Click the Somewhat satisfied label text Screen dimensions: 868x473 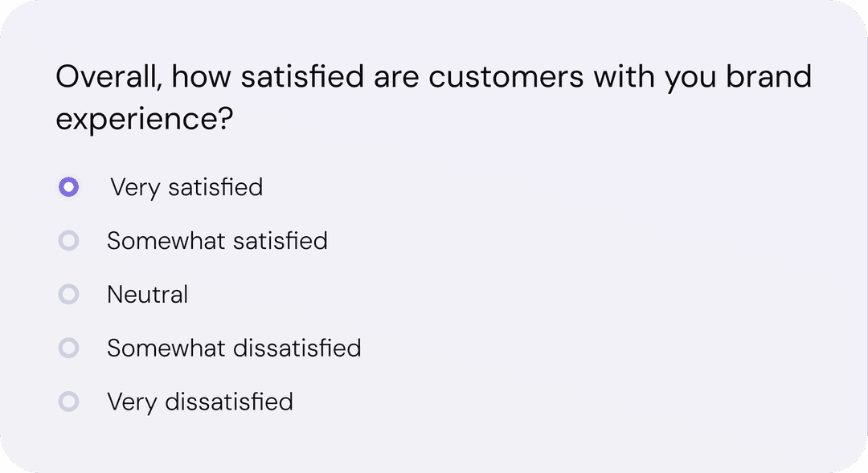(217, 241)
